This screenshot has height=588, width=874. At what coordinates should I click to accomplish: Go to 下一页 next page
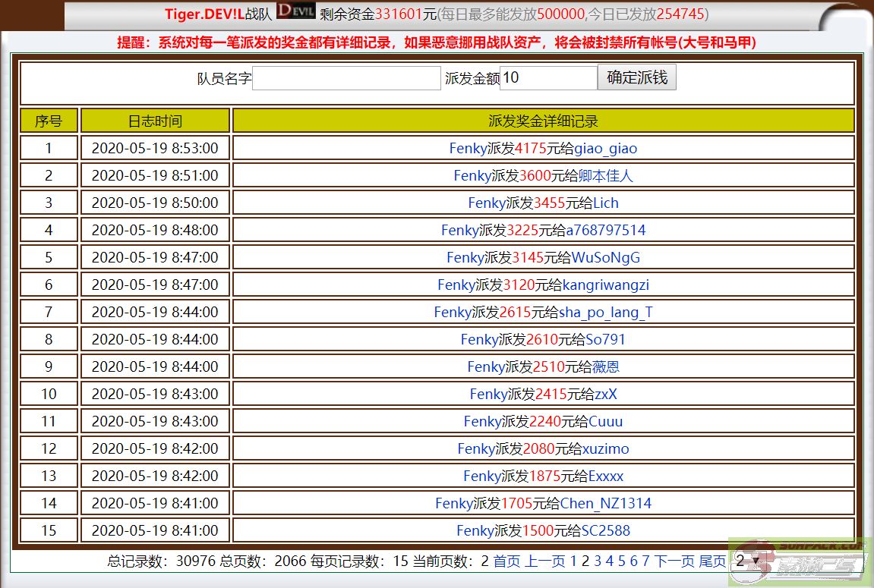pyautogui.click(x=674, y=561)
